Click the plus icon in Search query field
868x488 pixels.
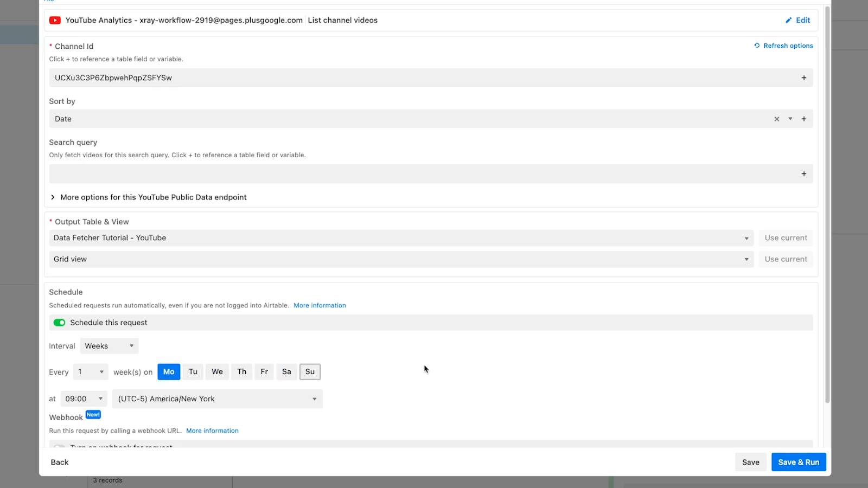coord(804,174)
